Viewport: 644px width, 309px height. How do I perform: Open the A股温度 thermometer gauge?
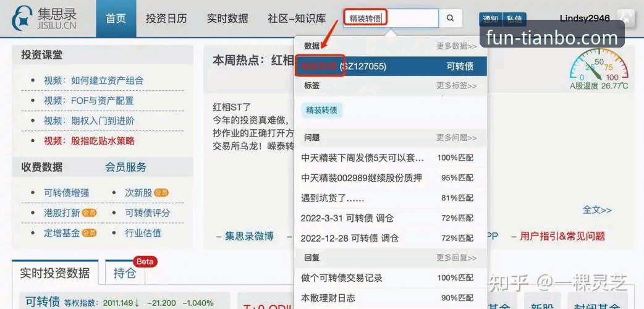[599, 69]
